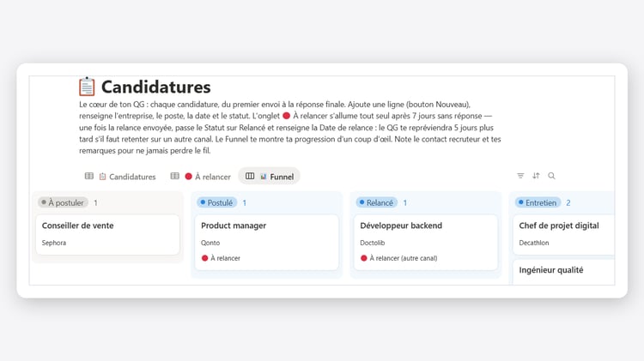Viewport: 644px width, 361px height.
Task: Open the filter icon in view toolbar
Action: [x=520, y=176]
